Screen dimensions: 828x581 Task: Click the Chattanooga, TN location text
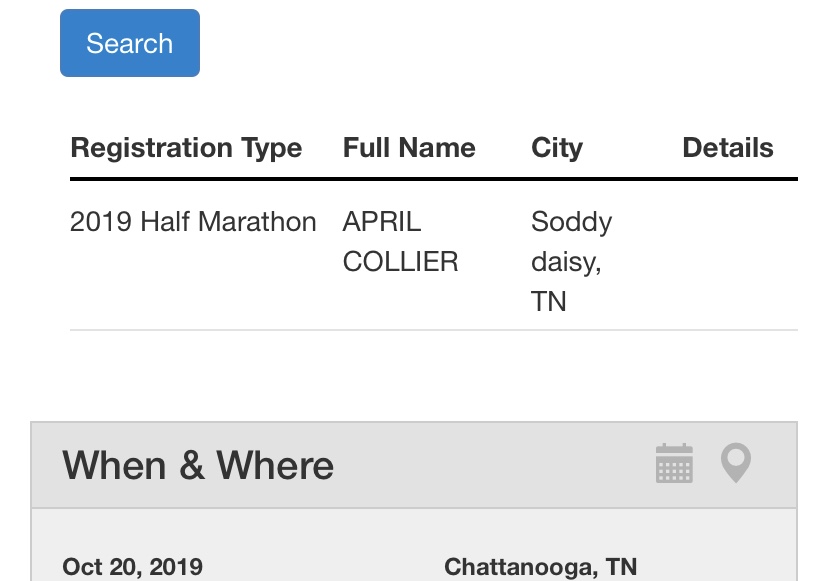(x=540, y=567)
